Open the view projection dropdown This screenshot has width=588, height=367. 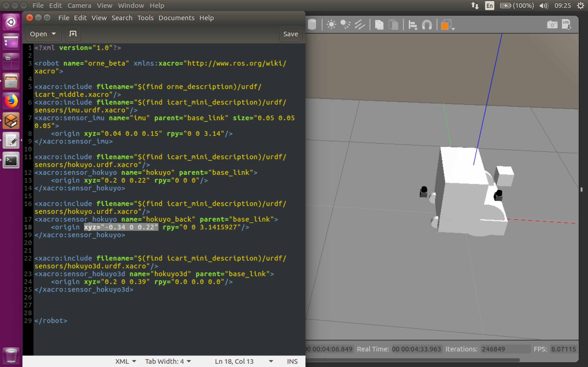pos(447,24)
